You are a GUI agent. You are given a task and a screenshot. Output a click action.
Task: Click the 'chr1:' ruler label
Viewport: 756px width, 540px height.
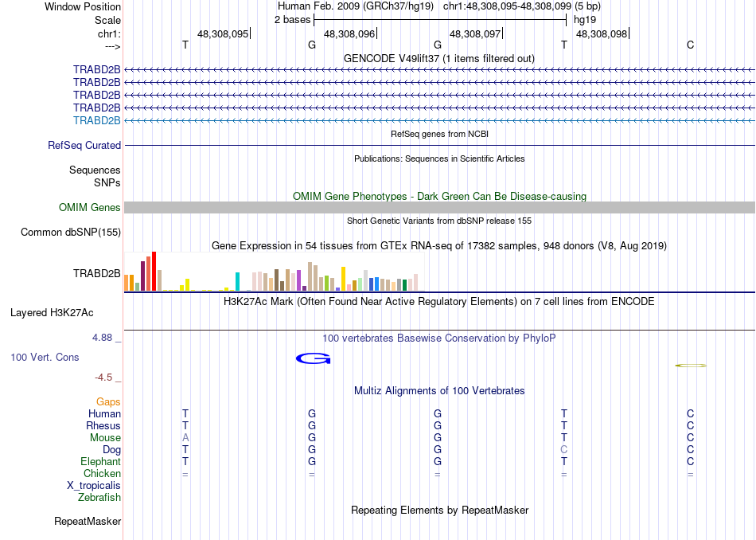(109, 33)
